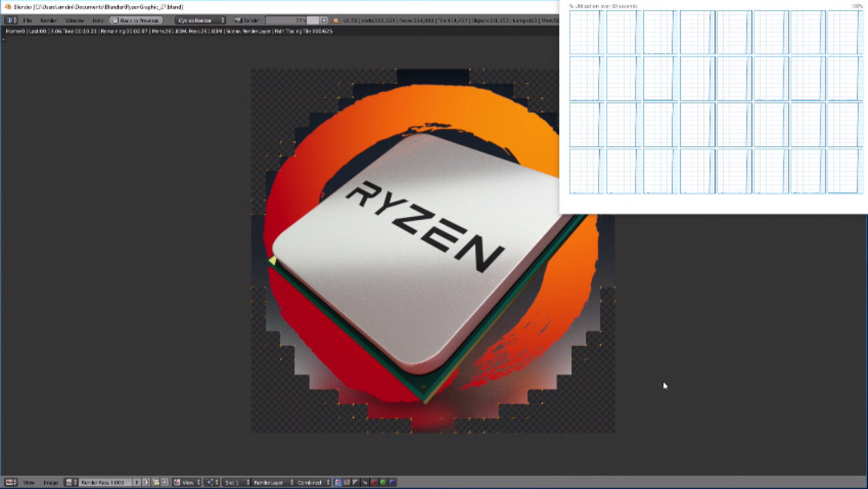
Task: Toggle Color channel display icon
Action: tap(347, 482)
